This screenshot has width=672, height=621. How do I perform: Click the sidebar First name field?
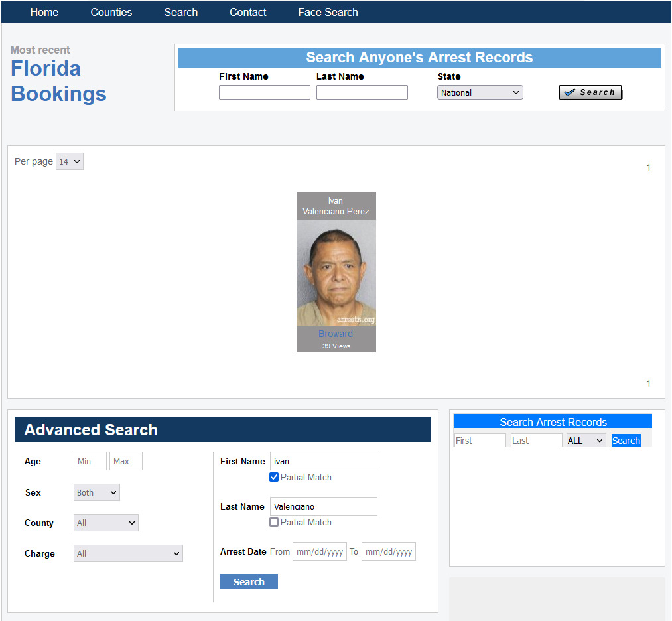pos(480,440)
